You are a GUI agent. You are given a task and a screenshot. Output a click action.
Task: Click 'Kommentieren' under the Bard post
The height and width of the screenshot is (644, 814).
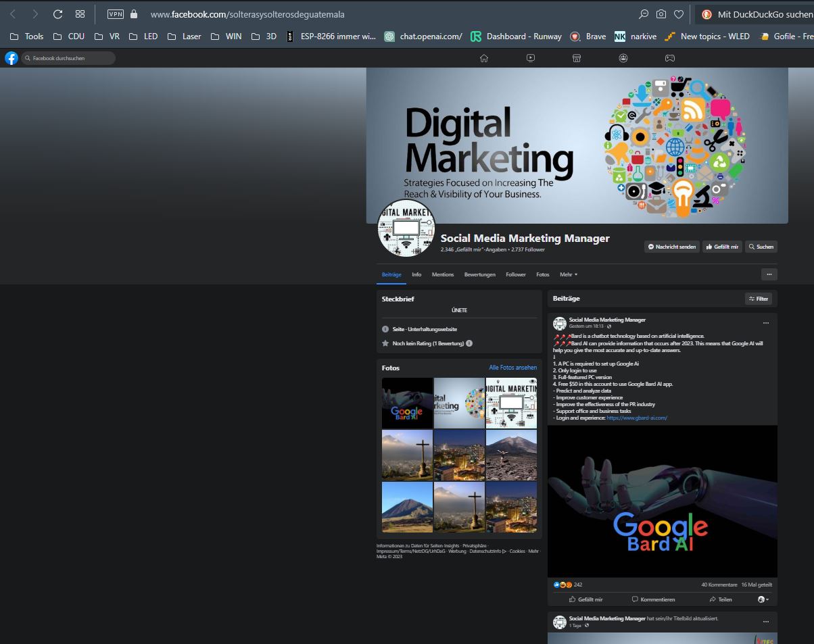tap(653, 599)
